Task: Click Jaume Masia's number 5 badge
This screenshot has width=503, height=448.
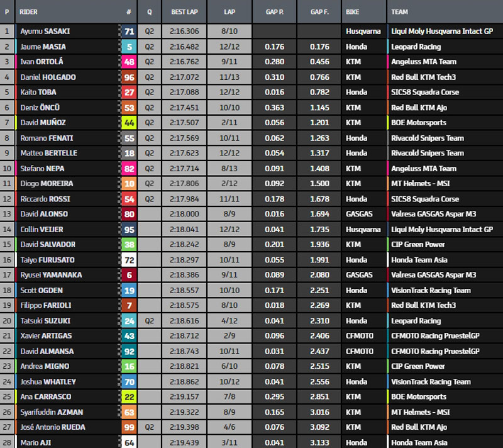Action: tap(129, 47)
